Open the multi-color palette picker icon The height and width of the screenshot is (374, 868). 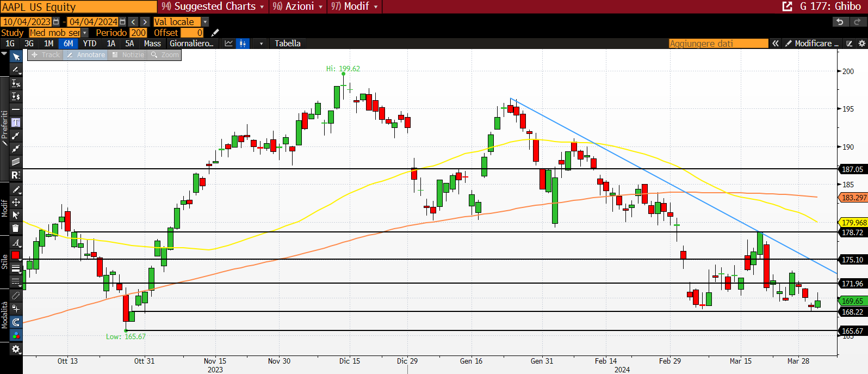point(16,335)
